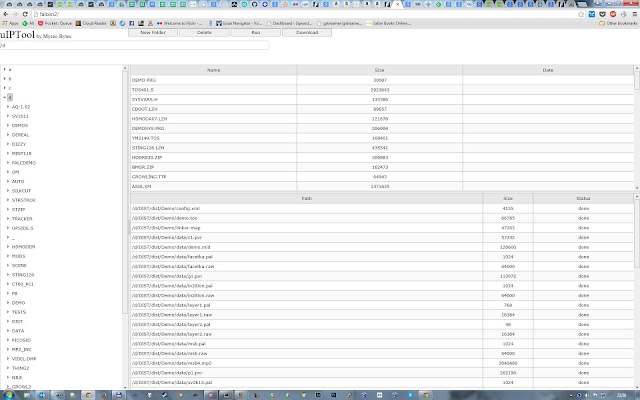Click the browser back arrow
This screenshot has width=640, height=400.
click(6, 14)
